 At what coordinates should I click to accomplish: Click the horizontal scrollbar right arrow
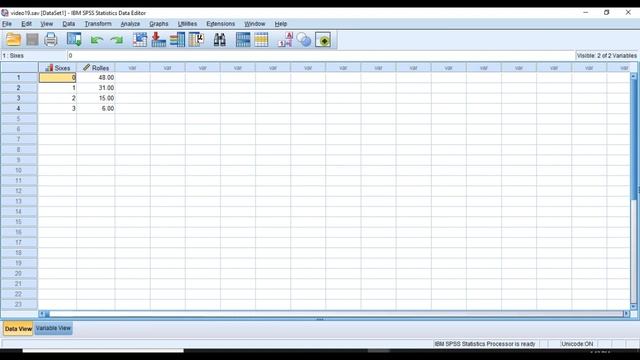[626, 314]
